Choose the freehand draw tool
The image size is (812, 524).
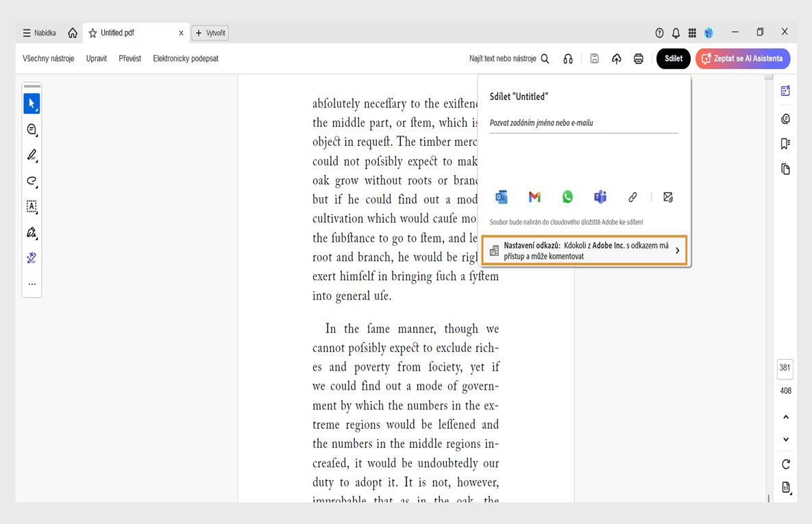coord(32,182)
